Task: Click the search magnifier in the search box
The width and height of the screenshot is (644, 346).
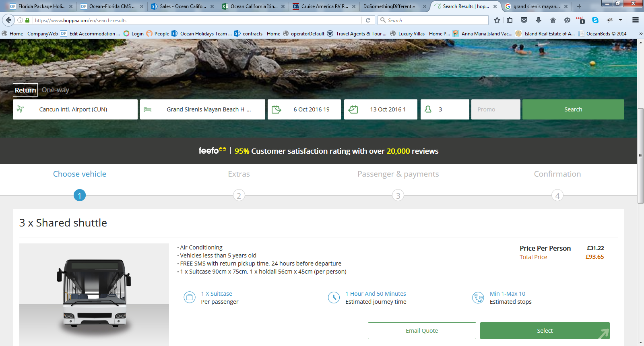Action: click(x=383, y=20)
